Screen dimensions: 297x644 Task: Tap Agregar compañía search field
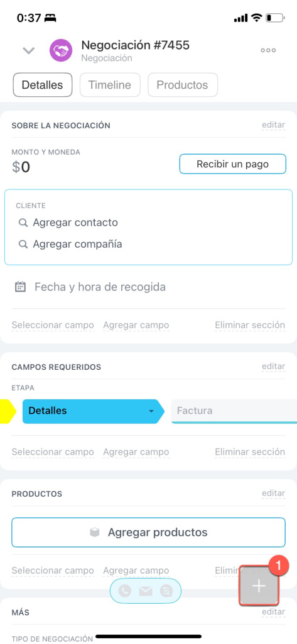[77, 244]
